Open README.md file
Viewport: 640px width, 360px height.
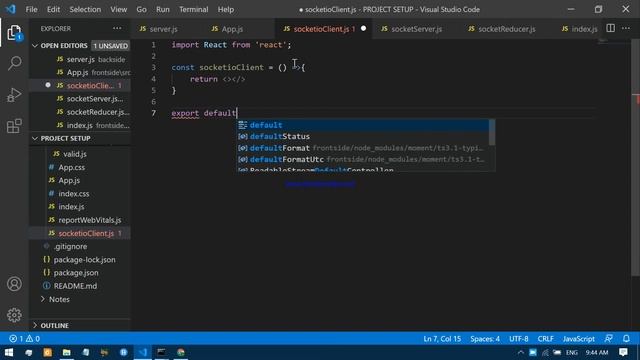[x=80, y=286]
